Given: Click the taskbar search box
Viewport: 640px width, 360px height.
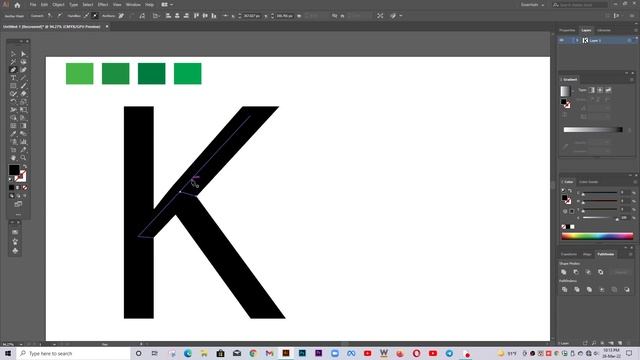Looking at the screenshot, I should tap(73, 353).
